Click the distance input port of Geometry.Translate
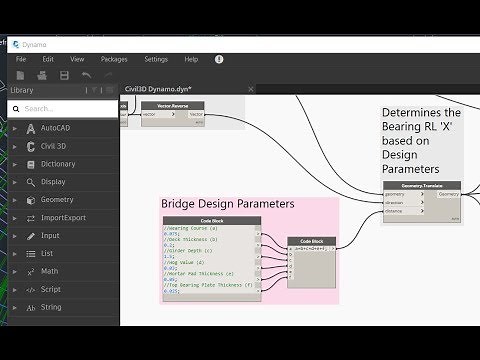 pyautogui.click(x=404, y=211)
